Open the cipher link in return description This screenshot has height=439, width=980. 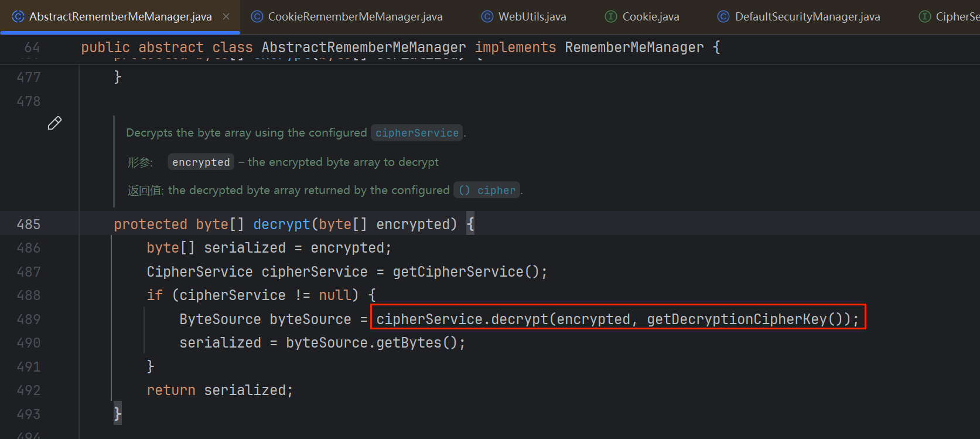496,190
